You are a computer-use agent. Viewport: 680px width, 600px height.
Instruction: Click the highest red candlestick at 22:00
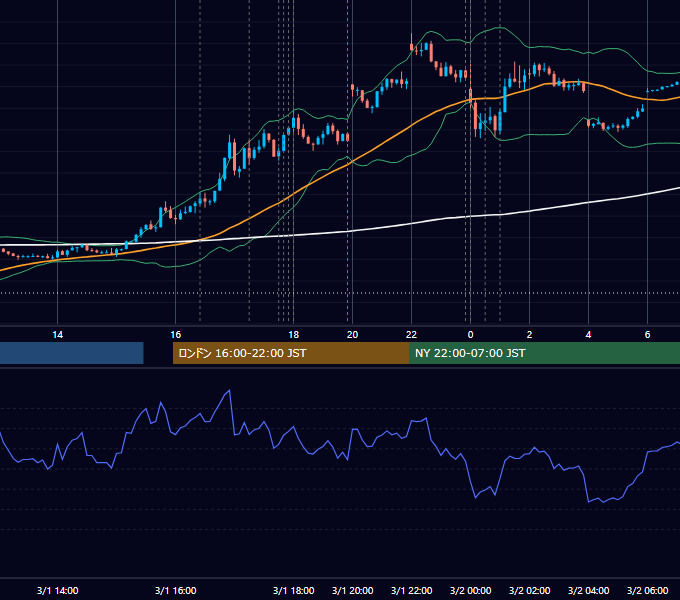coord(412,45)
